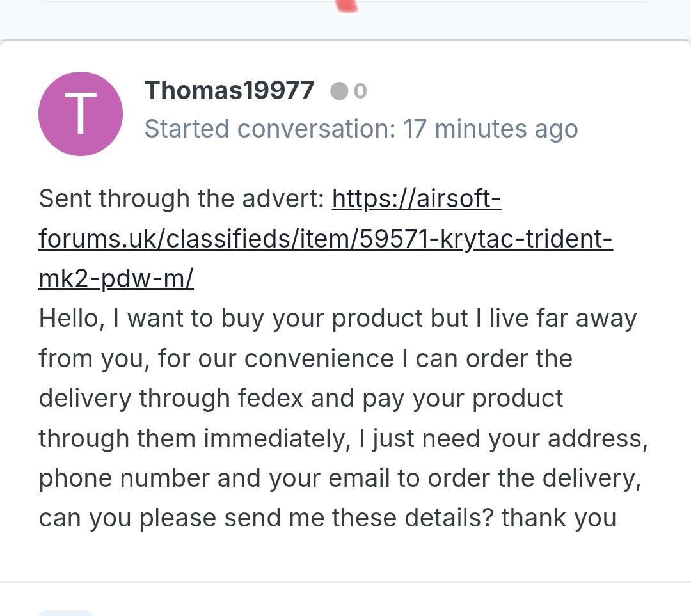Click the light blue badge at bottom
This screenshot has height=616, width=691.
[x=65, y=612]
